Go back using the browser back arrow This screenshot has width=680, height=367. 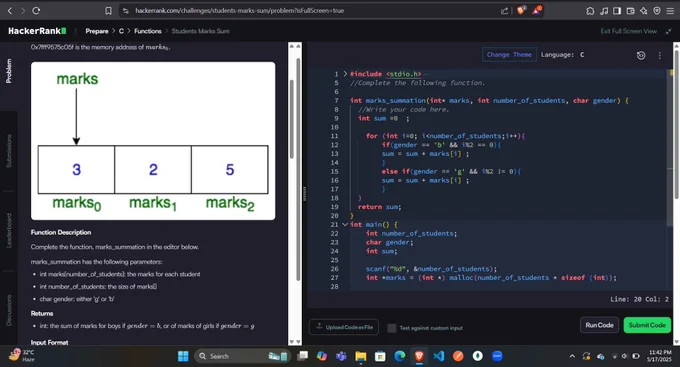(10, 10)
